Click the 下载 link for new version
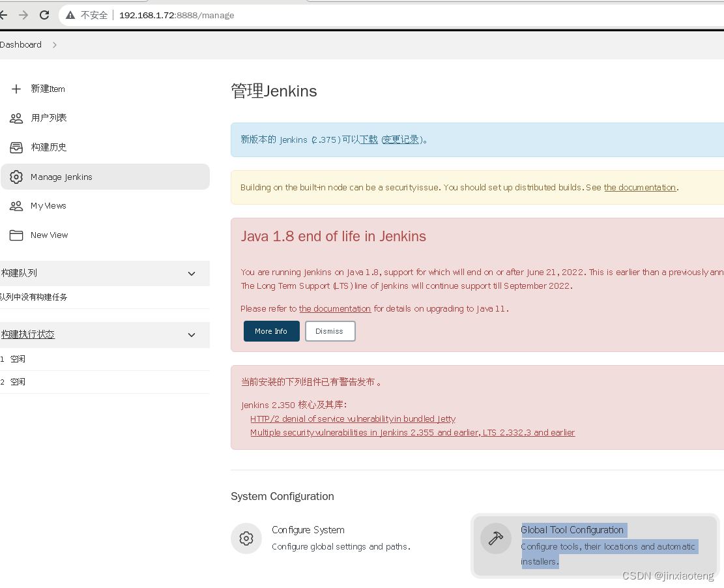This screenshot has width=724, height=588. tap(369, 140)
